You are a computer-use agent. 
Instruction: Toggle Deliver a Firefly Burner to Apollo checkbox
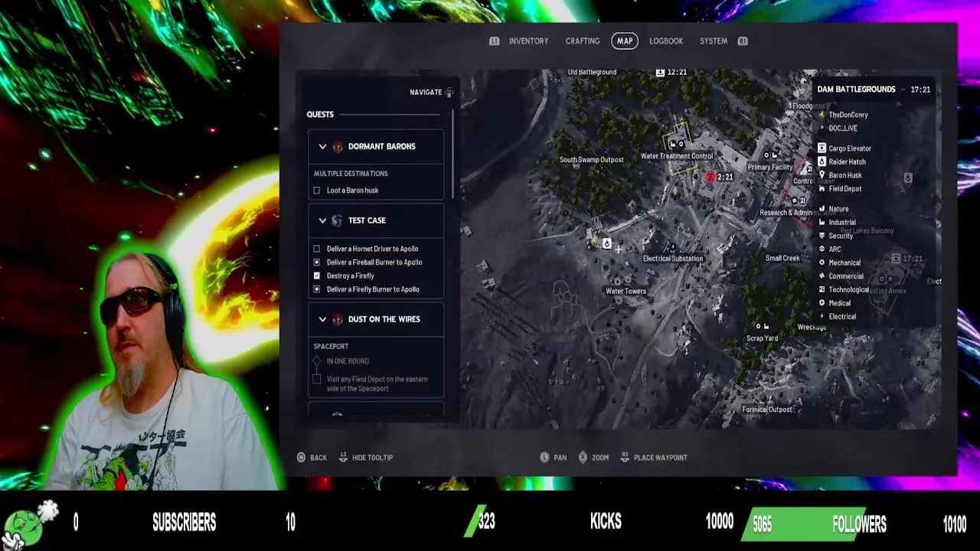pyautogui.click(x=317, y=289)
